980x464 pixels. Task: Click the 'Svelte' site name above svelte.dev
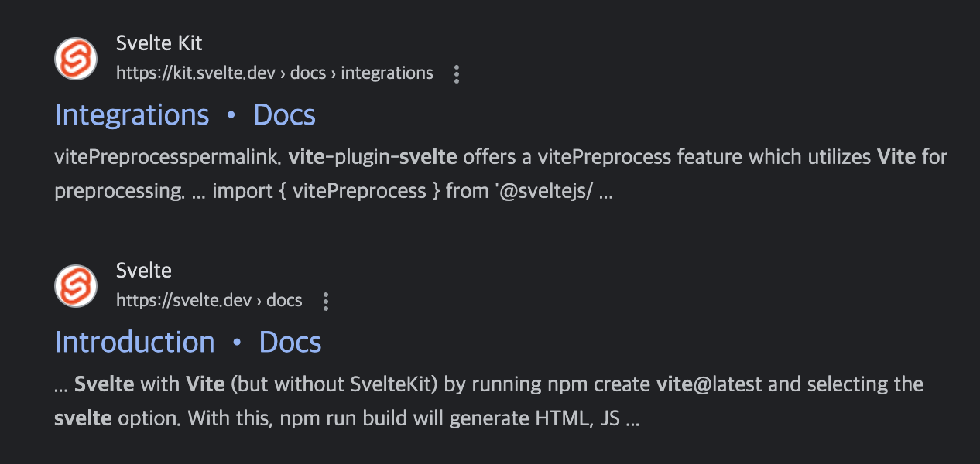coord(144,271)
